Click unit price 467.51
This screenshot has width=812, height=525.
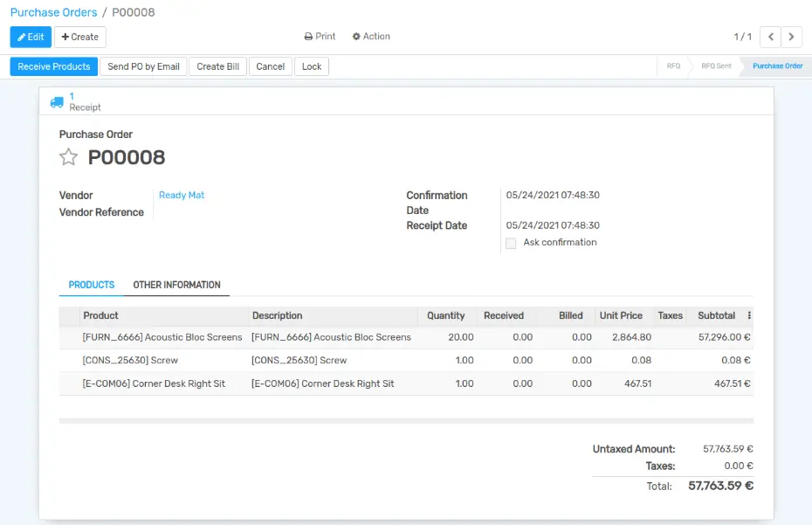coord(638,383)
